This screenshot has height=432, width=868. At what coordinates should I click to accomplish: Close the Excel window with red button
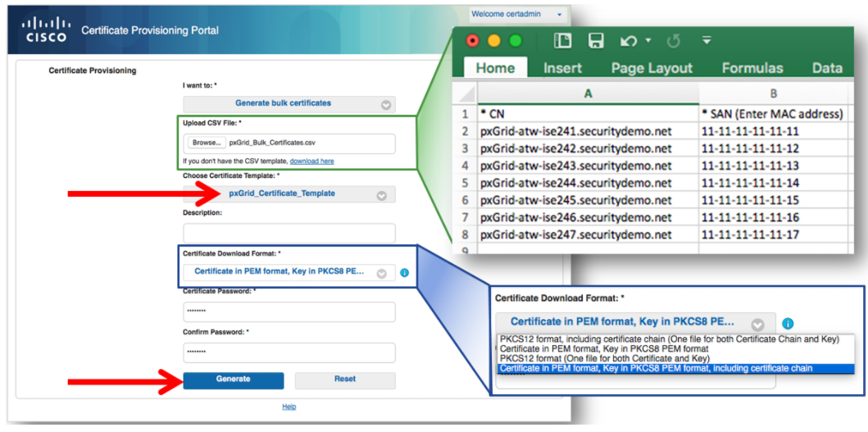click(x=472, y=41)
